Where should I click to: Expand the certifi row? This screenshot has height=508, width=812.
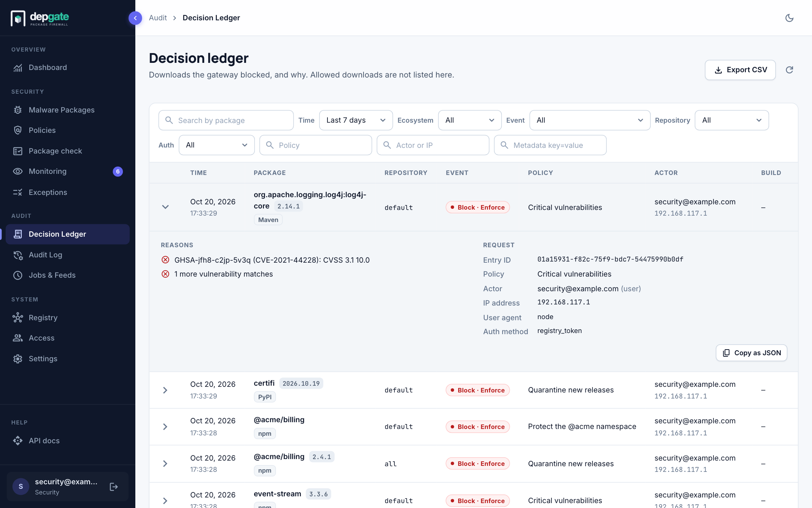point(165,390)
